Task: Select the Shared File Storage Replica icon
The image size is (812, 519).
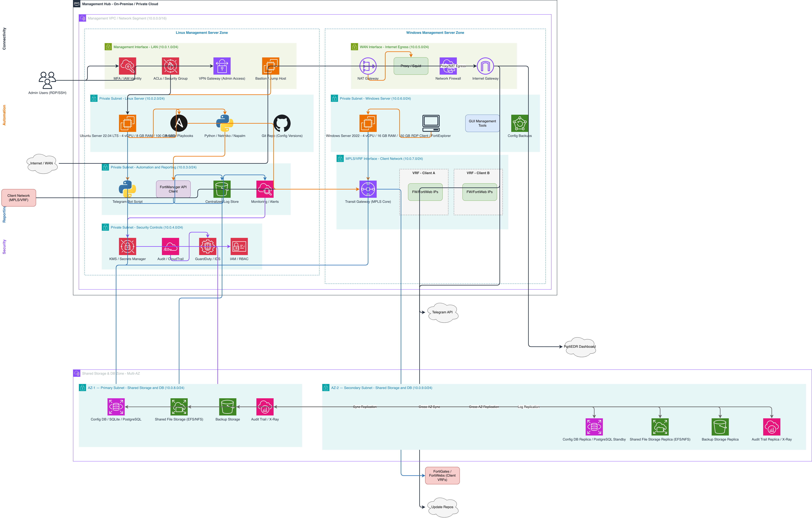Action: 660,427
